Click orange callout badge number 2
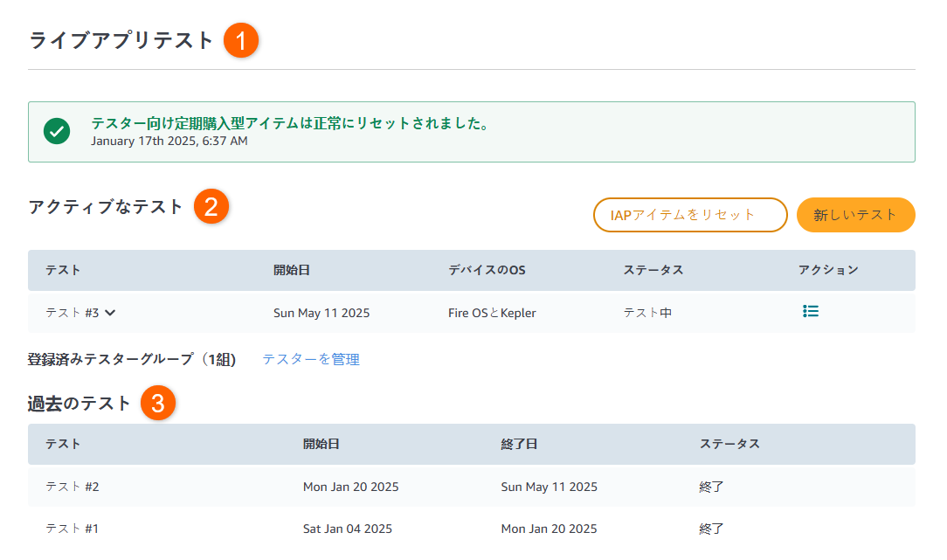 click(x=211, y=207)
